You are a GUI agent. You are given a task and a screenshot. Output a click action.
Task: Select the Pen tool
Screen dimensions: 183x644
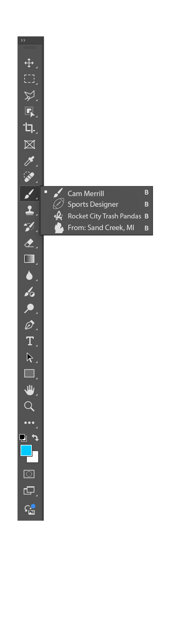point(29,325)
